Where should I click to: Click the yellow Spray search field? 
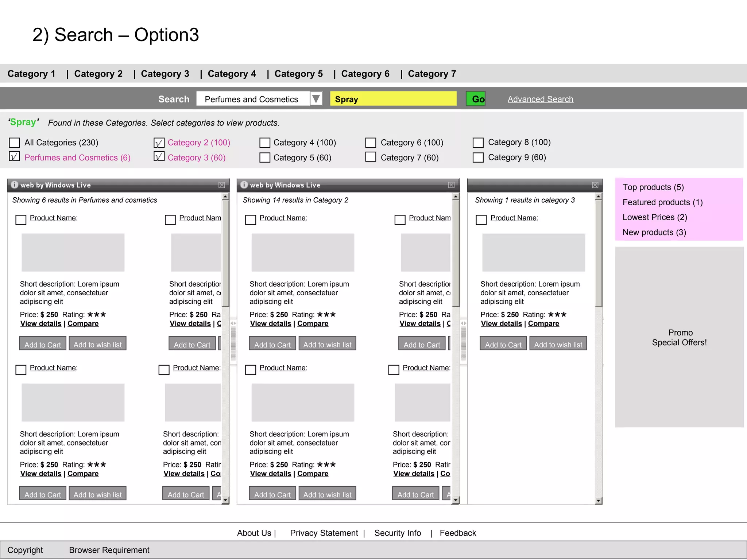(x=393, y=99)
